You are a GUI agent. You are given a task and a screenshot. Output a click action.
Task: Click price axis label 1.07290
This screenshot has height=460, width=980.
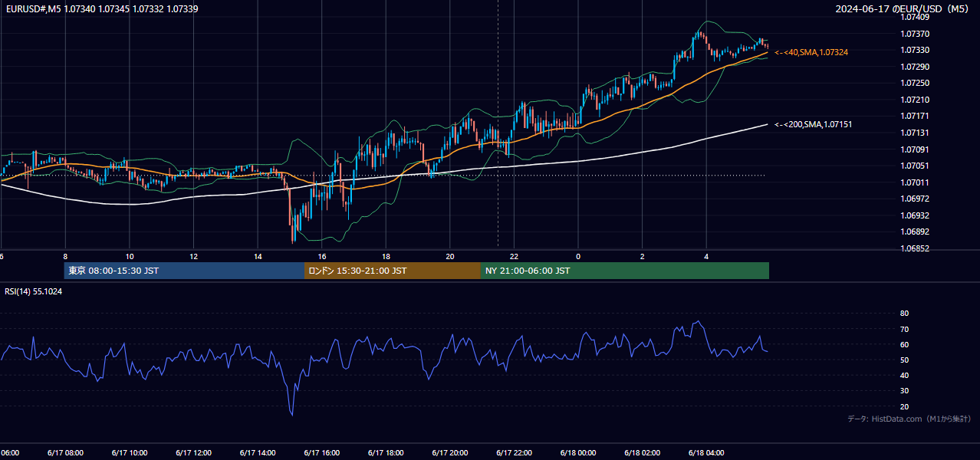point(914,67)
